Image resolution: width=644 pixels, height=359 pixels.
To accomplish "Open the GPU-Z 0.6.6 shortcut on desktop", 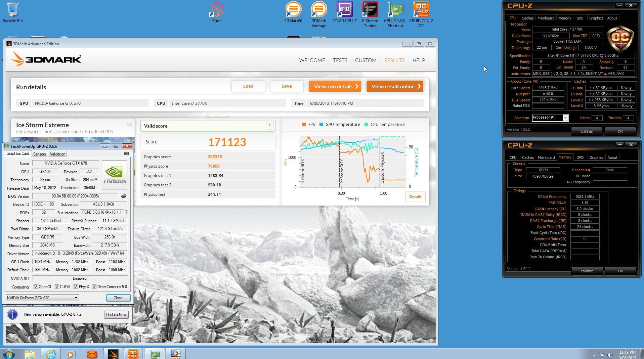I will pos(395,14).
